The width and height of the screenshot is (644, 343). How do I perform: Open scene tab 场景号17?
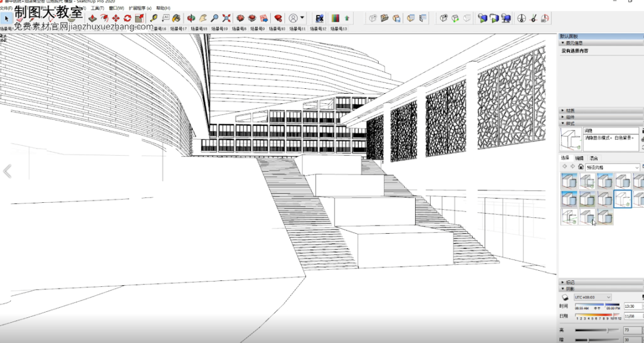coord(178,29)
